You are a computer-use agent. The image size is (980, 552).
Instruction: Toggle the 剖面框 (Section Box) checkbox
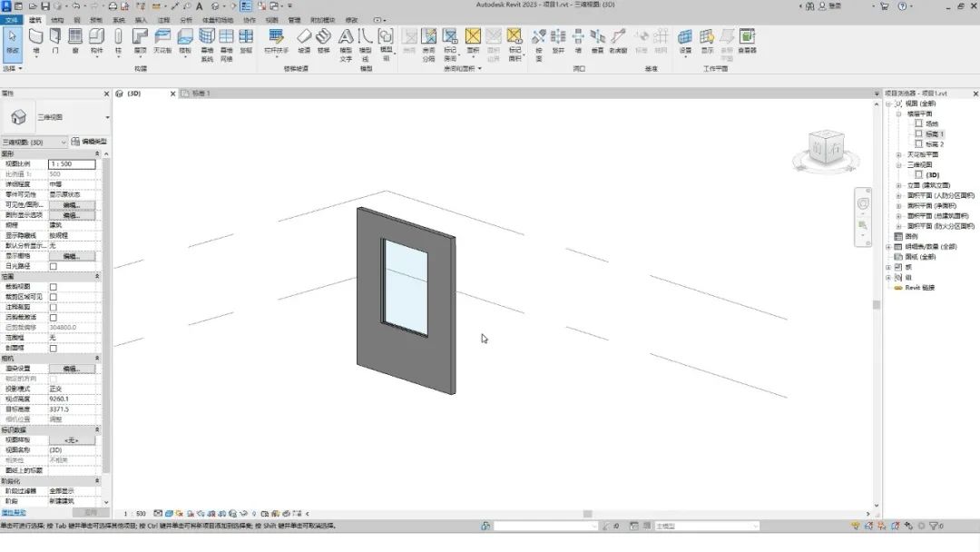54,349
